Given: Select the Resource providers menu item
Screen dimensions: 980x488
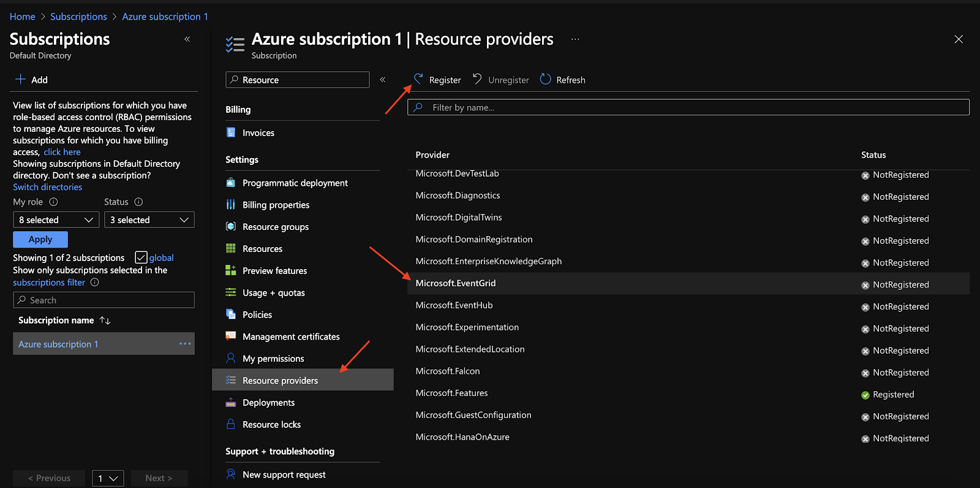Looking at the screenshot, I should click(303, 380).
